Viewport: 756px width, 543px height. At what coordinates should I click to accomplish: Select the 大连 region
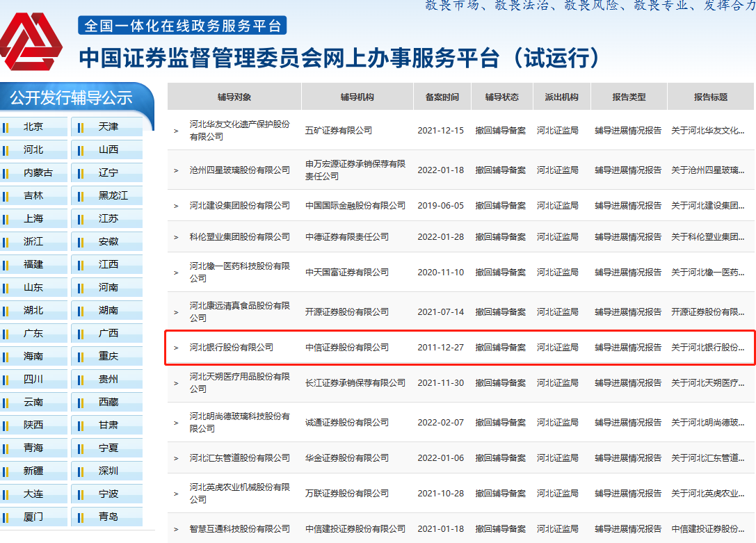(34, 494)
